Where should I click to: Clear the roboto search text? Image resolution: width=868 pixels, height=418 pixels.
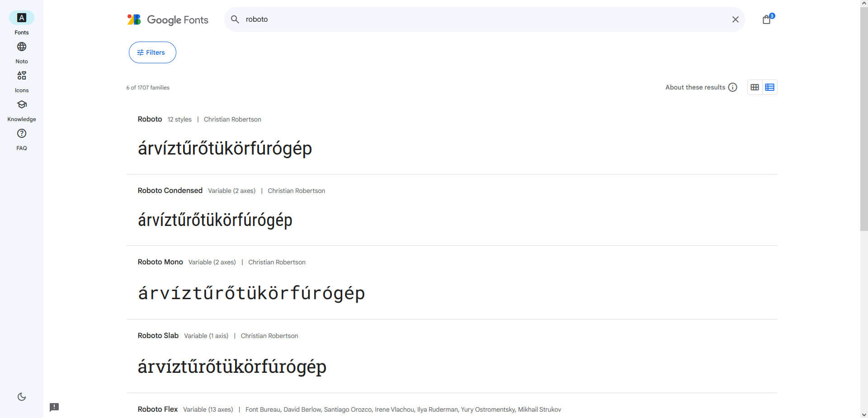pyautogui.click(x=735, y=19)
